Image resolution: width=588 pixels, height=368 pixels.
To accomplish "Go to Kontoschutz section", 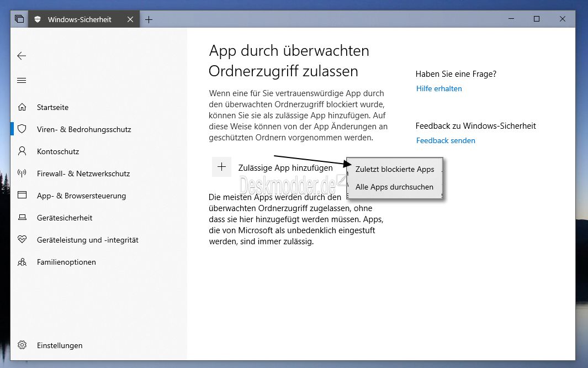I will 58,151.
